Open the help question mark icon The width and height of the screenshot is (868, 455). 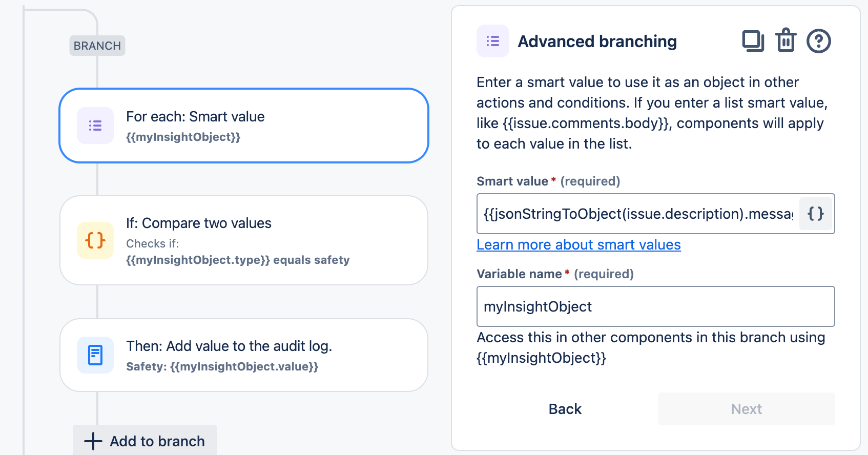[818, 41]
